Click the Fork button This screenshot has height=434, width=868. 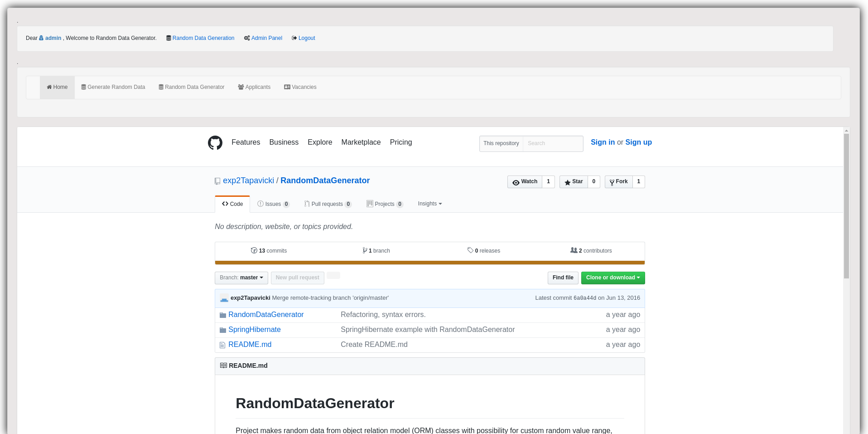(618, 182)
